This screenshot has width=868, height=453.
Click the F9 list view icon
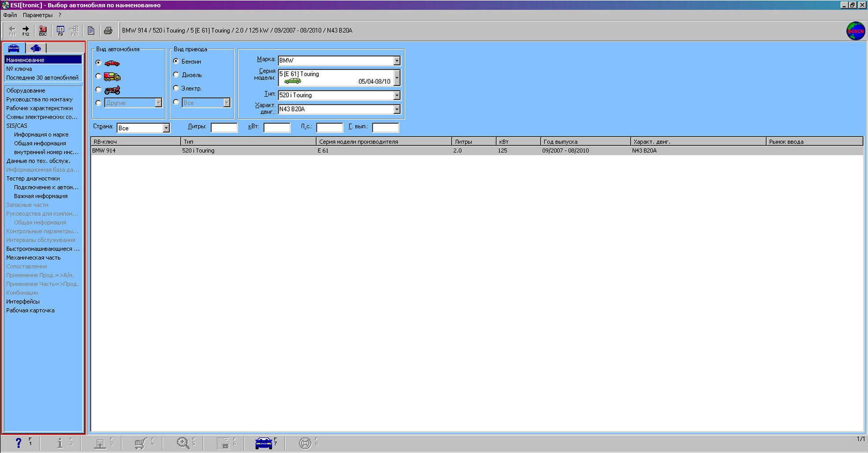click(60, 30)
